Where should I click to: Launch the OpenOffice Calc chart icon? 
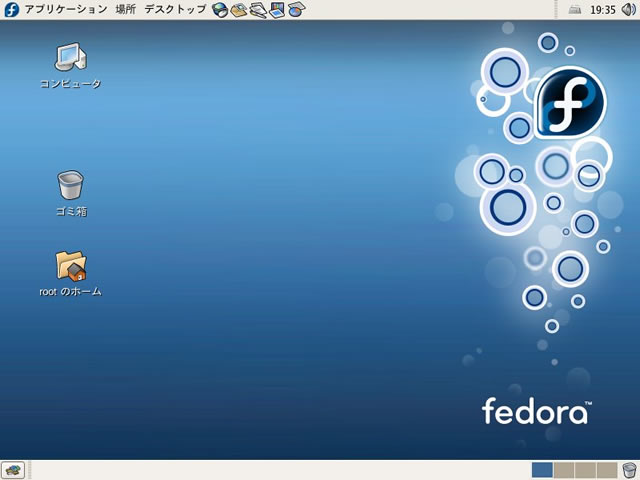[x=296, y=10]
